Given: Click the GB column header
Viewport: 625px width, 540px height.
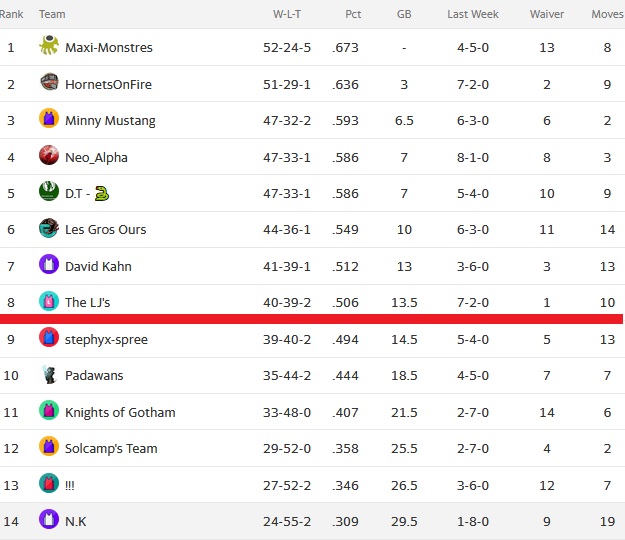Looking at the screenshot, I should click(404, 14).
